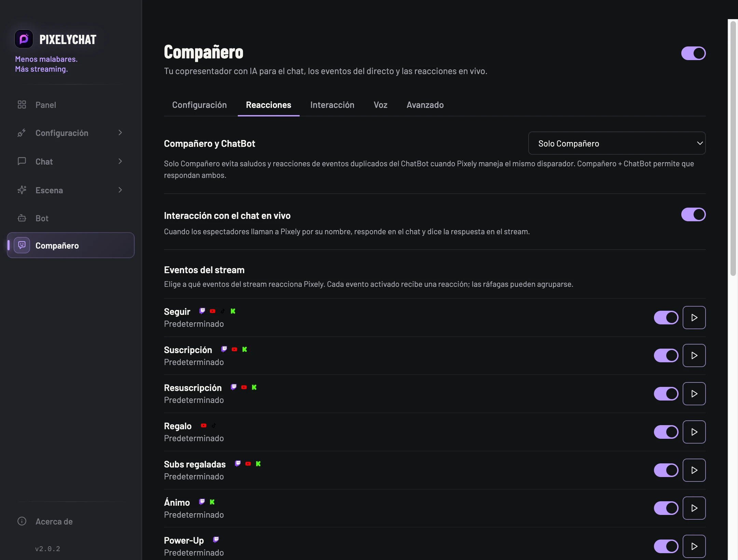Test-play the Seguir reaction
Viewport: 738px width, 560px height.
pos(694,318)
